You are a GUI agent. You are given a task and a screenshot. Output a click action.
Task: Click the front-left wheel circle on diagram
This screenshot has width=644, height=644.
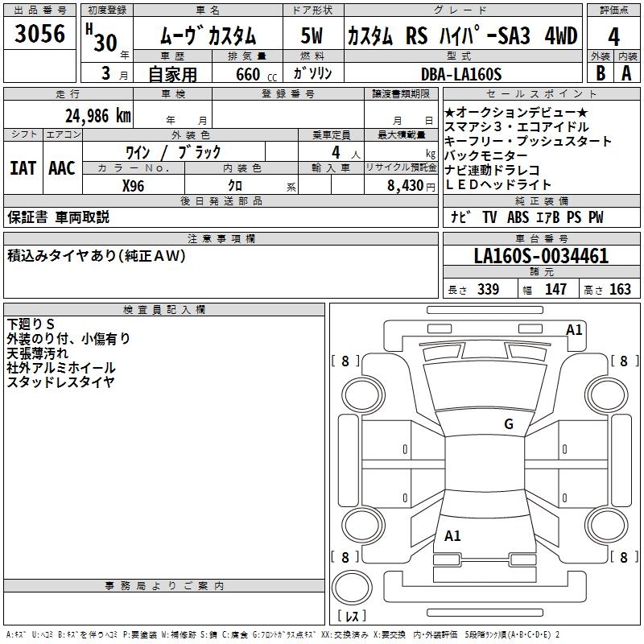point(363,395)
